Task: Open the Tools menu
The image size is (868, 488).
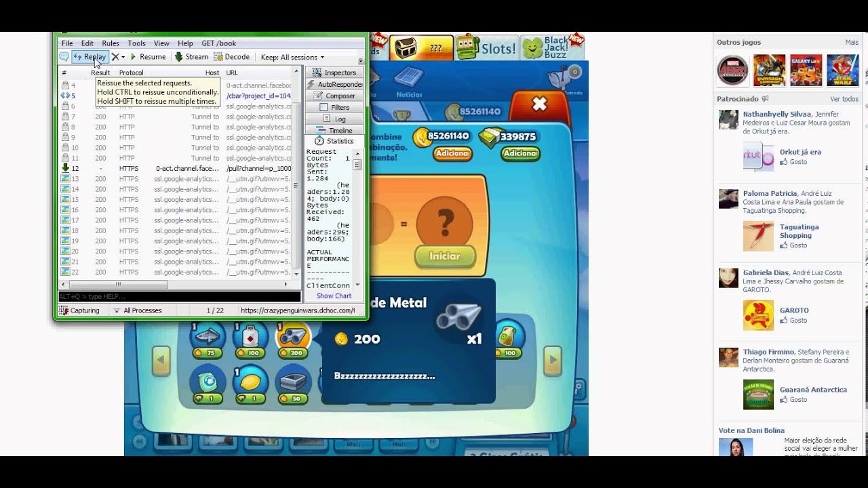Action: click(136, 43)
